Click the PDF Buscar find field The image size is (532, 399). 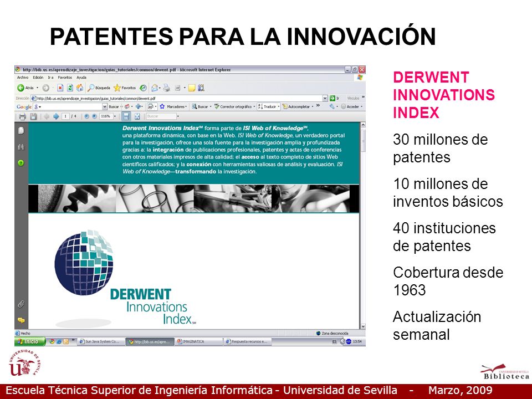coord(161,116)
